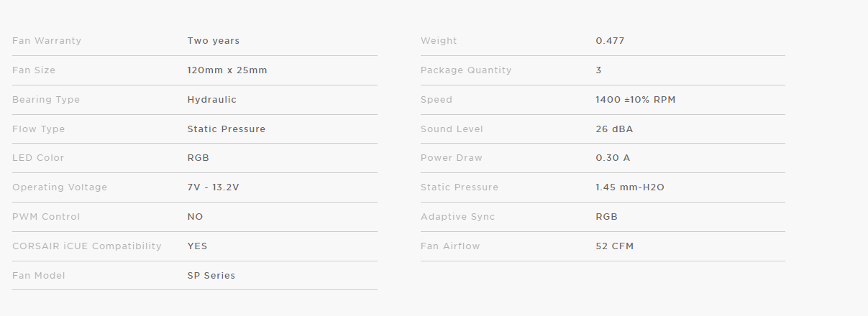Select the '7V - 13.2V' voltage value

tap(214, 187)
